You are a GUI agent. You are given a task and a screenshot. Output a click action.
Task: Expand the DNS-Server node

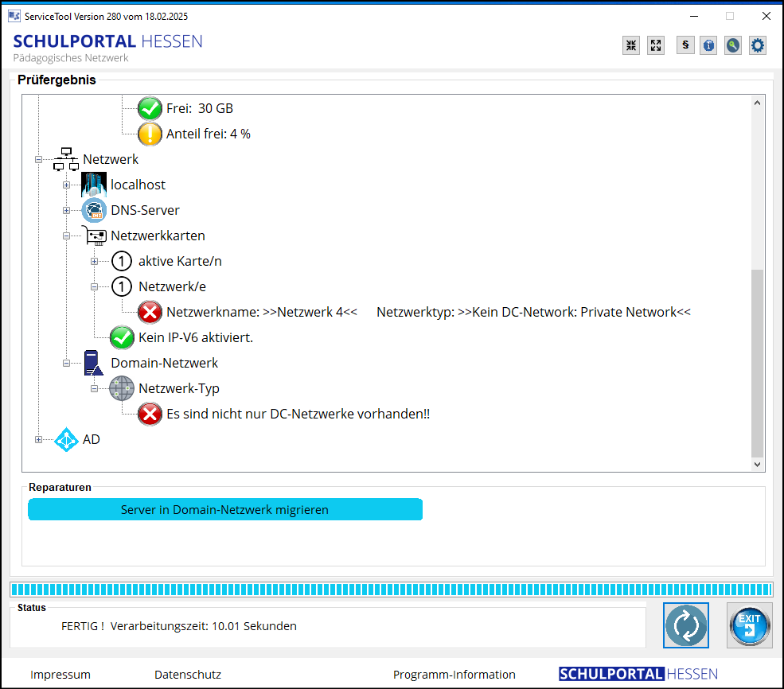coord(66,210)
